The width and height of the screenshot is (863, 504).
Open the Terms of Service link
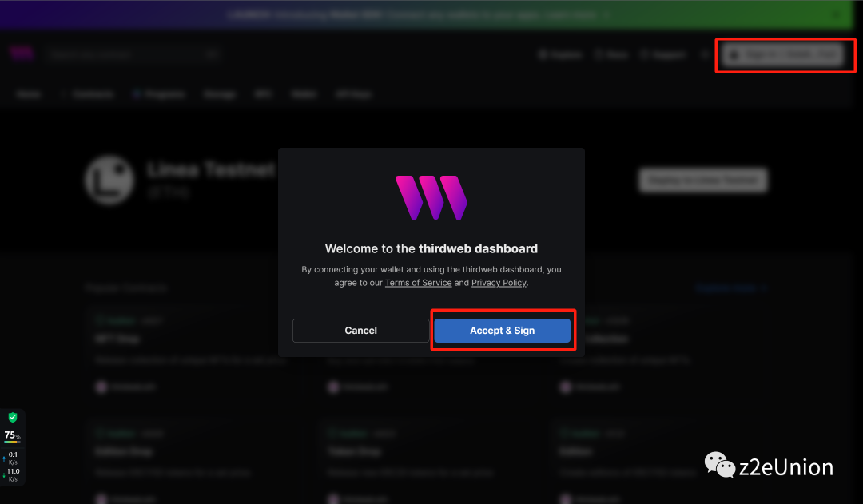pos(418,283)
